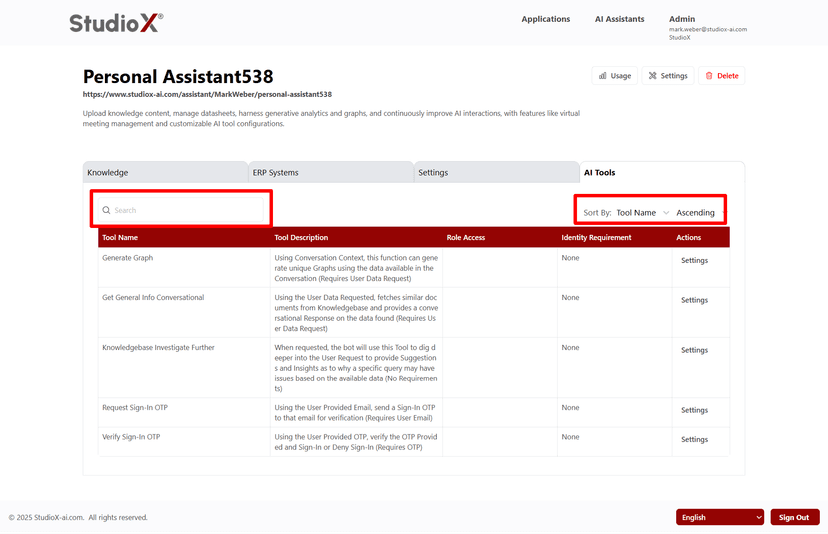
Task: Select the Request Sign-In OTP tool name
Action: pos(135,408)
